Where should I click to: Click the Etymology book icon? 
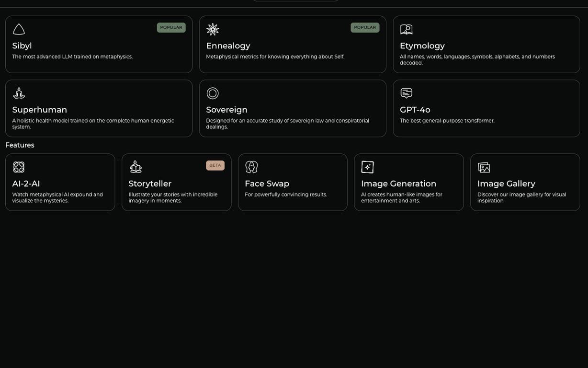pos(406,29)
